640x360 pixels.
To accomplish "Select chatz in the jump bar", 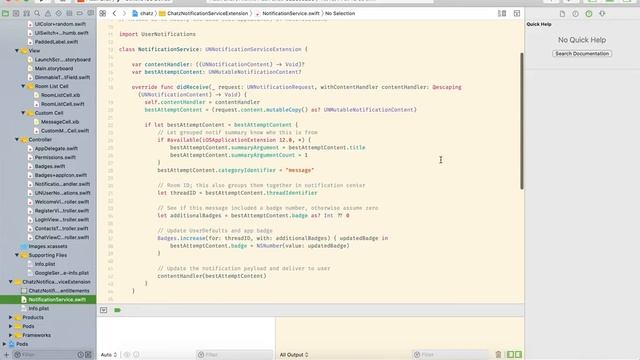I will tap(142, 13).
